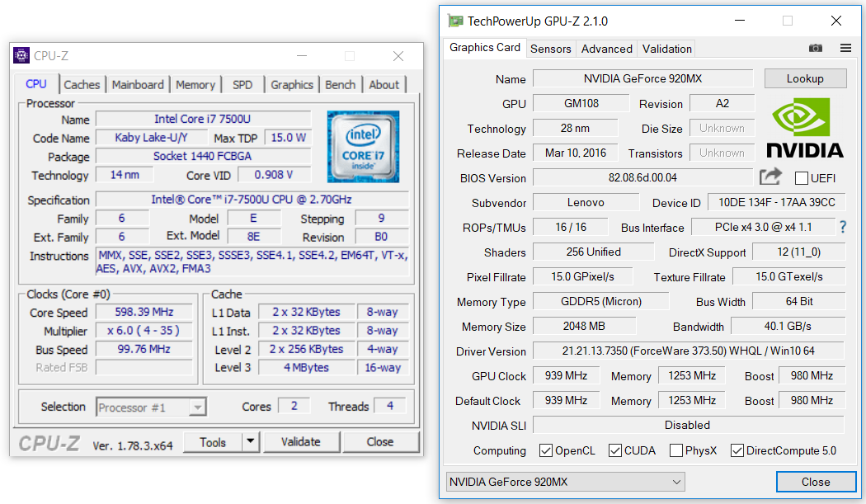Open the Processor #1 selection dropdown
The width and height of the screenshot is (866, 504).
click(x=151, y=407)
